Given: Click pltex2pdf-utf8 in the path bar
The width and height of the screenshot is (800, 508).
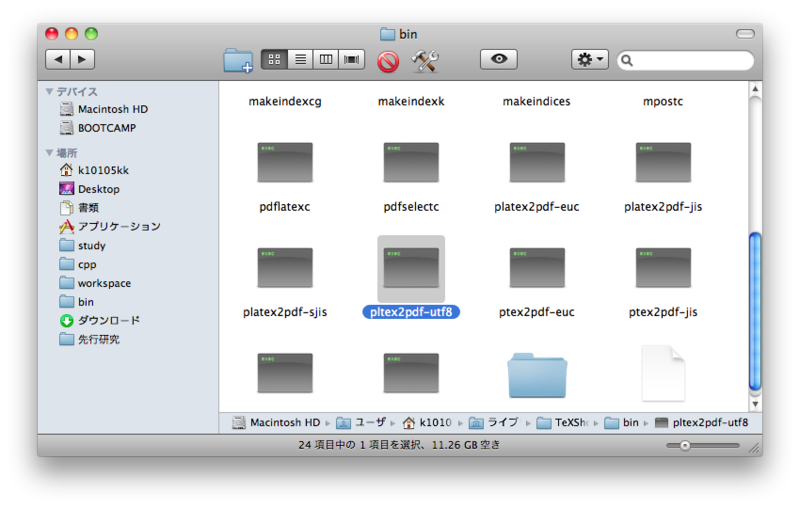Looking at the screenshot, I should (x=702, y=422).
